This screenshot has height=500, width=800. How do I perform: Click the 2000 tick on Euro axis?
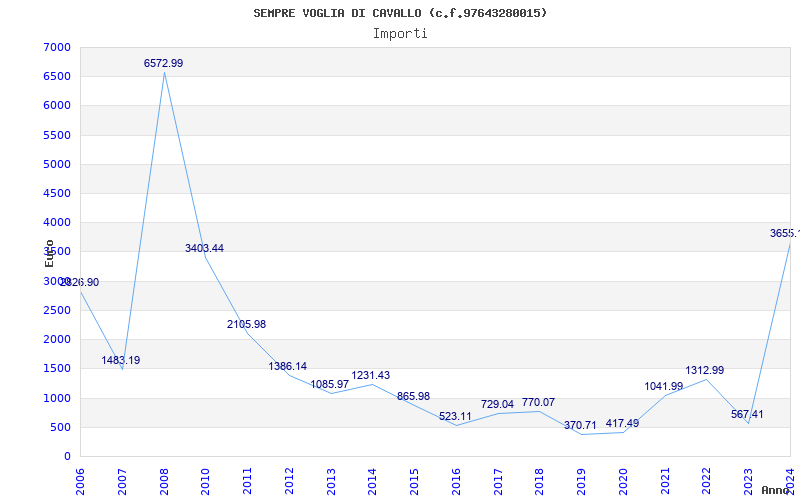pyautogui.click(x=57, y=339)
